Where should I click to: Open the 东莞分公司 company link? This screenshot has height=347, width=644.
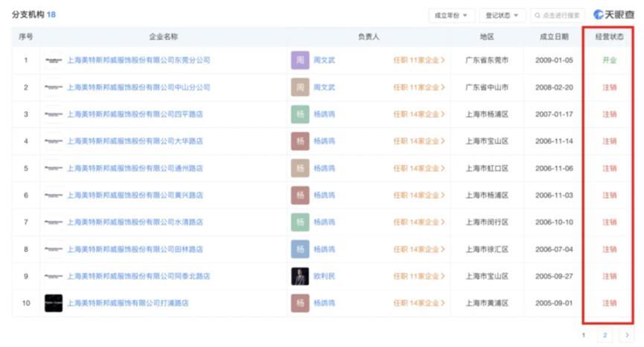click(138, 60)
